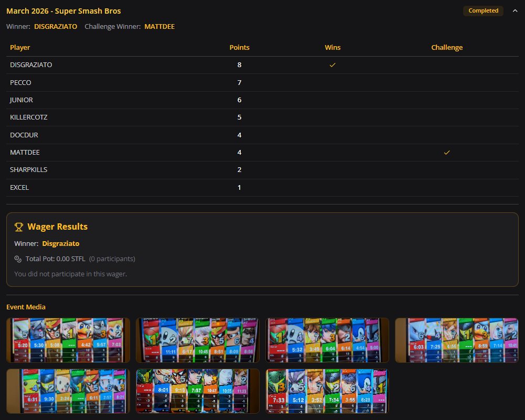Select the EXCEL player row name
This screenshot has width=525, height=420.
coord(19,187)
